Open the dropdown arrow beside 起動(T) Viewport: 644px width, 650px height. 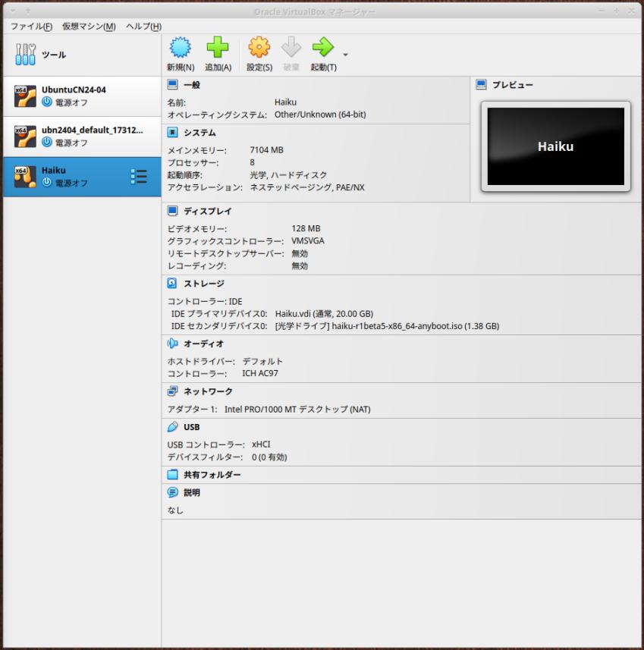coord(345,55)
